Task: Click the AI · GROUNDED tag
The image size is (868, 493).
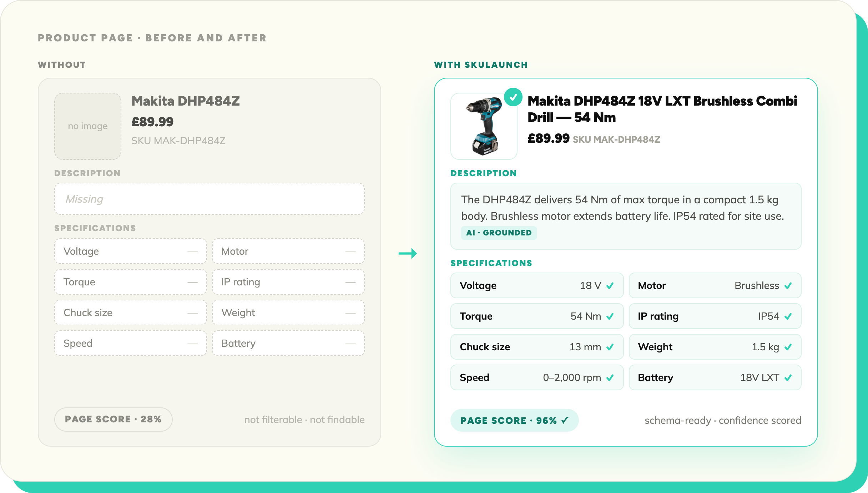Action: [499, 233]
